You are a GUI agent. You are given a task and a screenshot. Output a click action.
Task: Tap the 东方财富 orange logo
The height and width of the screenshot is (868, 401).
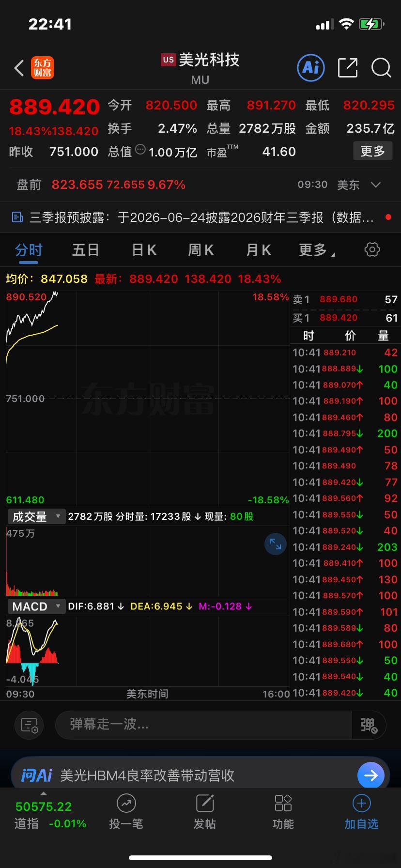[x=43, y=68]
